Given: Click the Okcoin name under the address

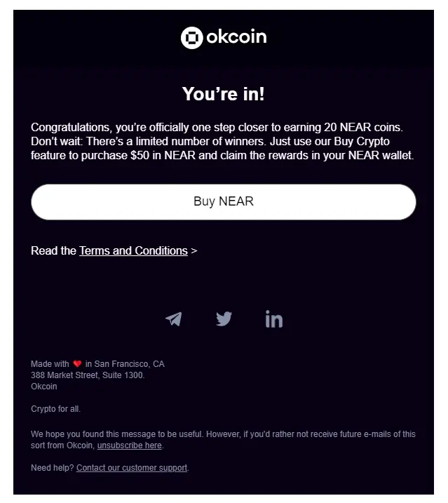Looking at the screenshot, I should pos(44,387).
